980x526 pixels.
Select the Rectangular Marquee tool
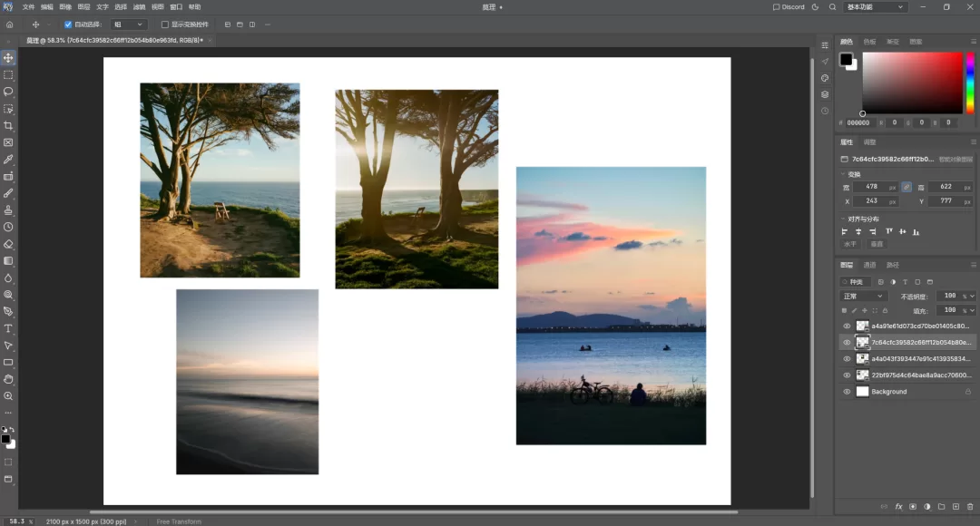8,75
